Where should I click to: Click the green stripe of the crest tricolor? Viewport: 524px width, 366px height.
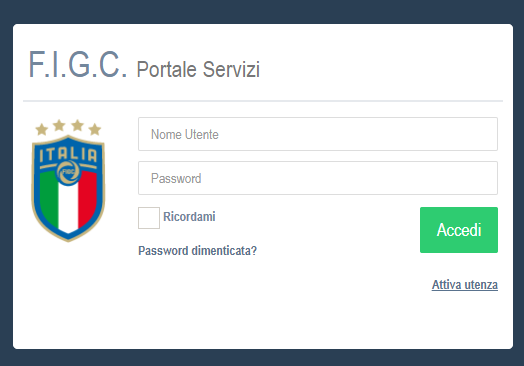pyautogui.click(x=49, y=199)
